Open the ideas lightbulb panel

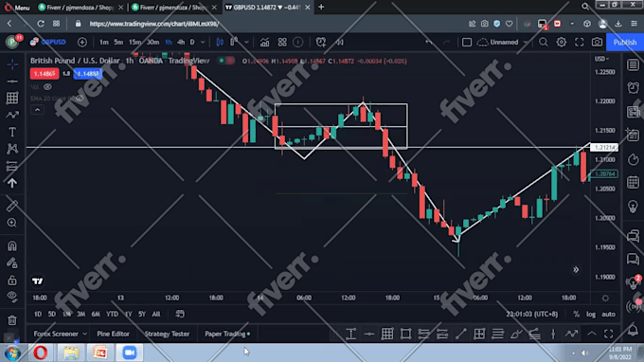coord(633,207)
